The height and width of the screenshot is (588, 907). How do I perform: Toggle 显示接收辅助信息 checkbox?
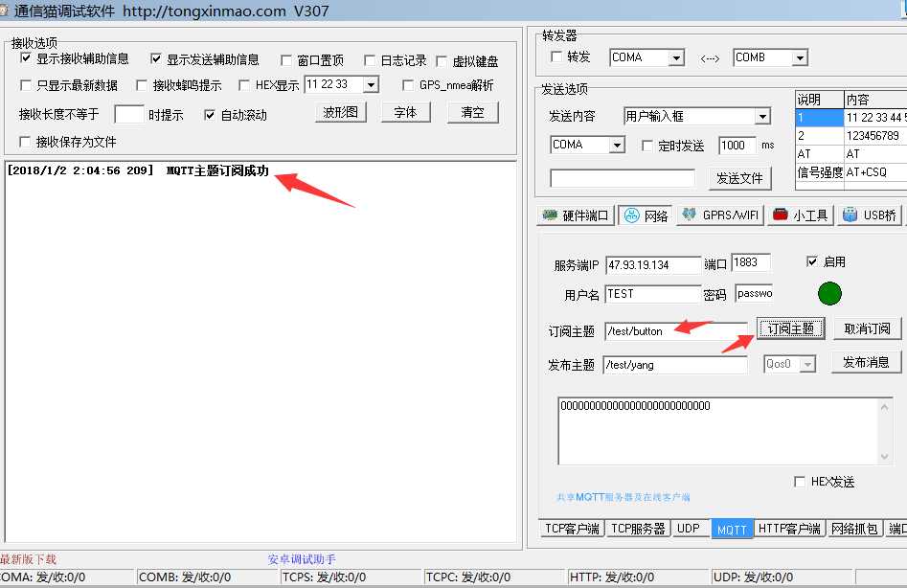click(x=26, y=57)
